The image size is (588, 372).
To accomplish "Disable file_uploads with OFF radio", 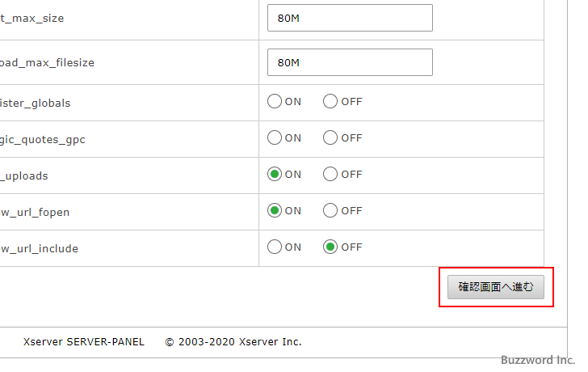I will pos(330,175).
